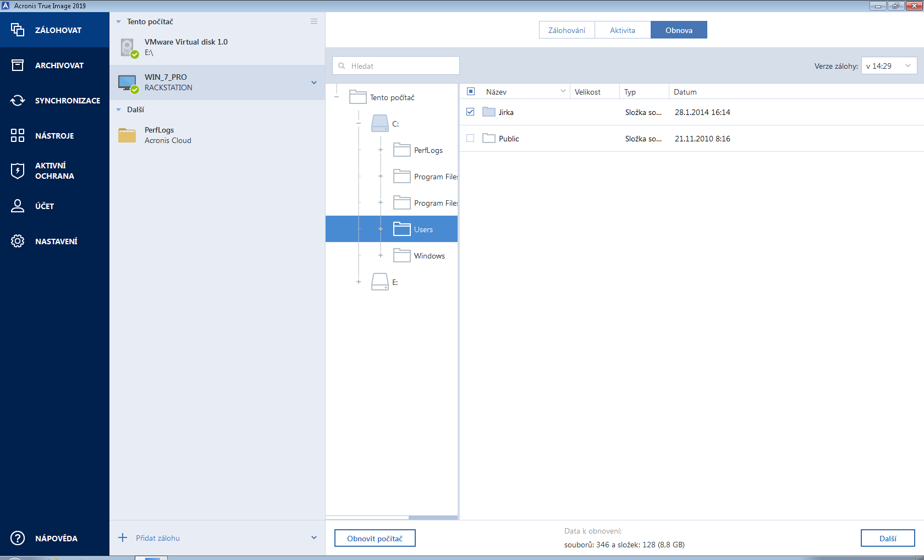Switch to the Aktivita tab
The width and height of the screenshot is (924, 560).
click(x=622, y=30)
